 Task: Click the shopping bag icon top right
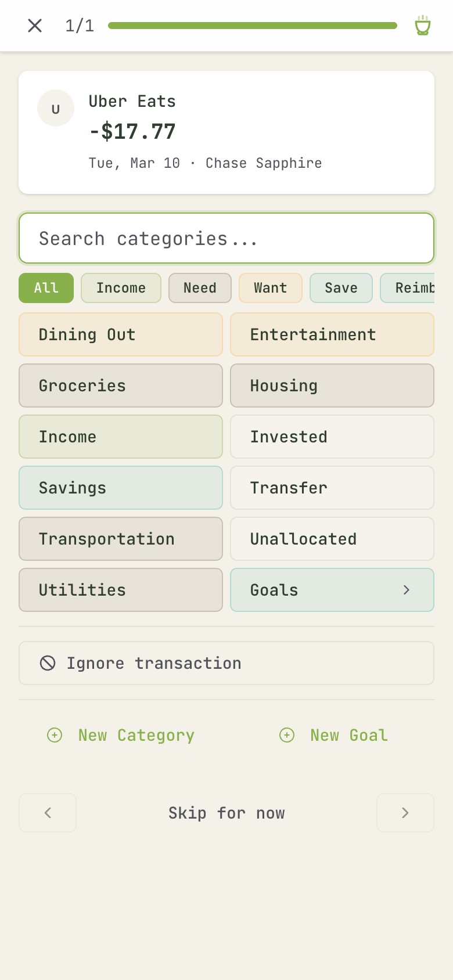click(422, 26)
